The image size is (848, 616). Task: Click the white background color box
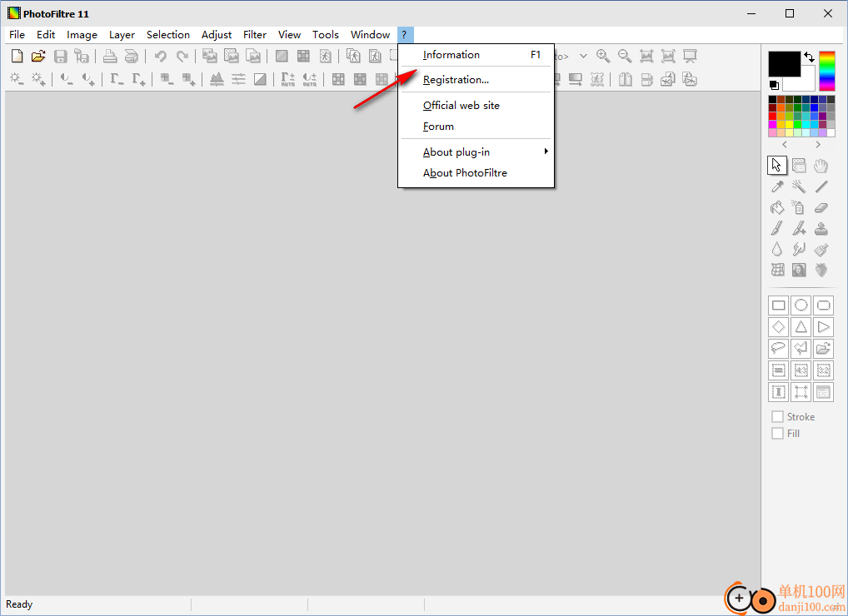pos(805,82)
